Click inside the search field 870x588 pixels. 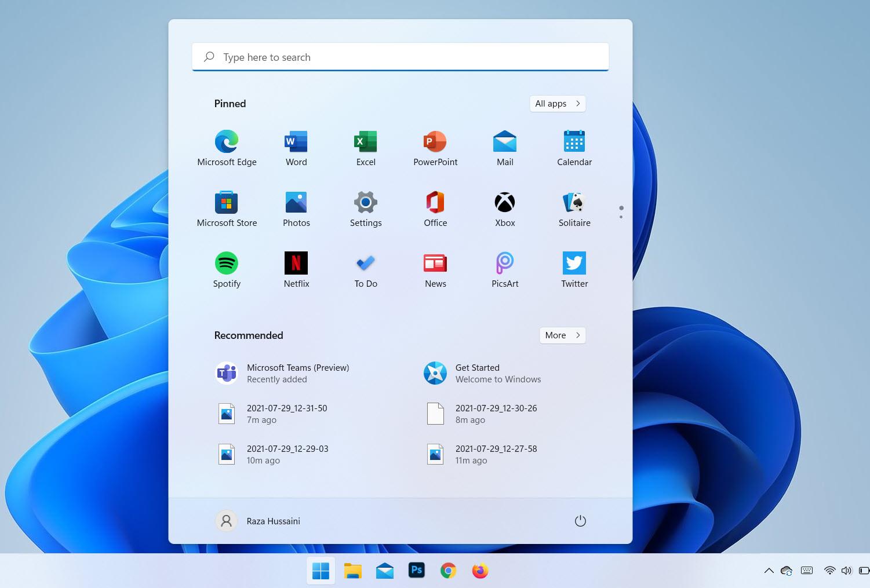400,57
